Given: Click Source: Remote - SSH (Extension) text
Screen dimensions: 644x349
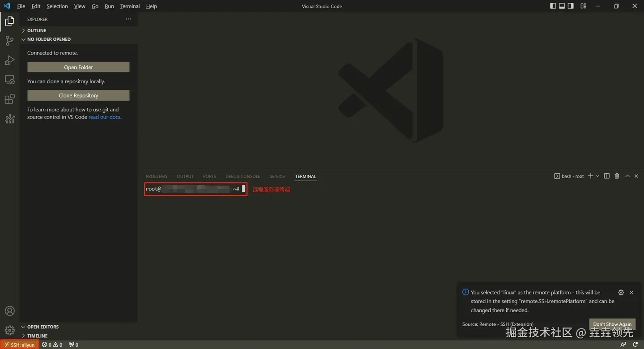Looking at the screenshot, I should [498, 324].
